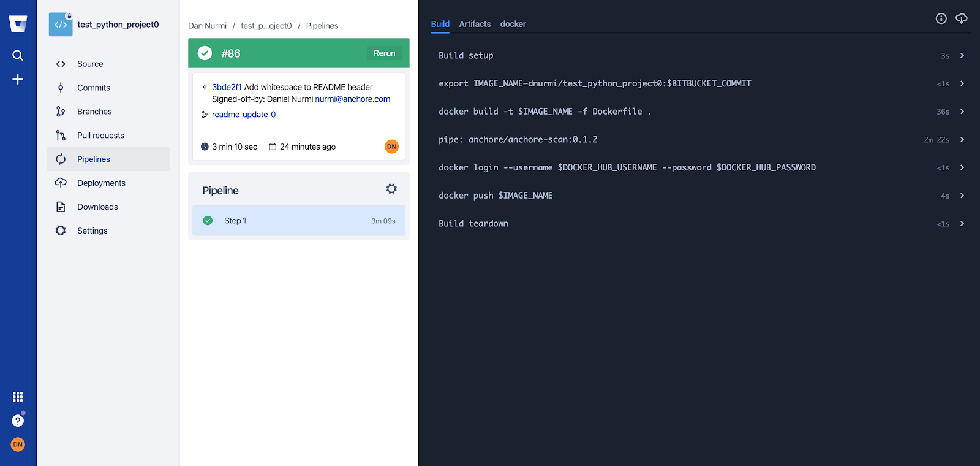Open the Pipeline settings gear icon
The image size is (980, 466).
pos(391,189)
